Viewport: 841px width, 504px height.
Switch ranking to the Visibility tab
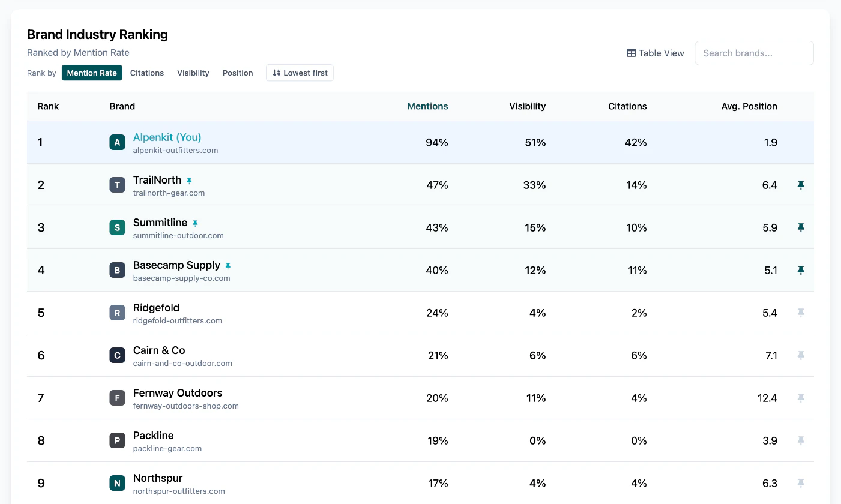193,73
